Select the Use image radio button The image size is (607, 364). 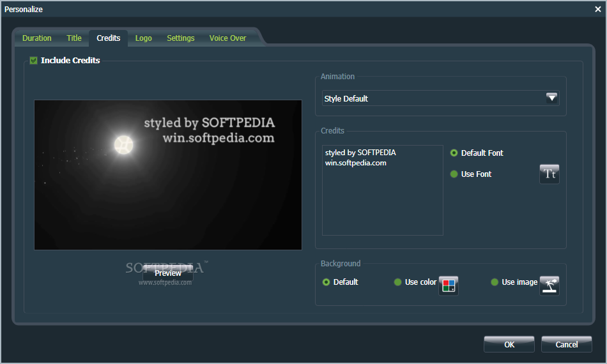(495, 282)
